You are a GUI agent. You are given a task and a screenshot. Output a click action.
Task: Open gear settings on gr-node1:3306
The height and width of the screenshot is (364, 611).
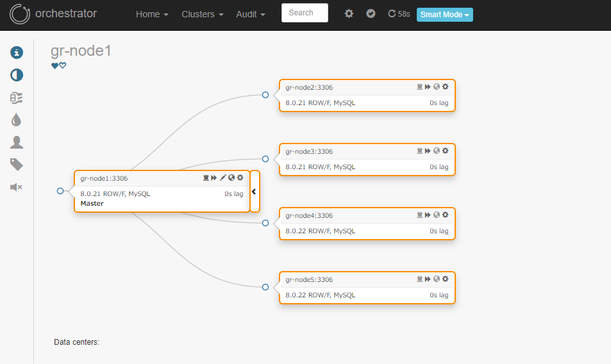coord(240,178)
